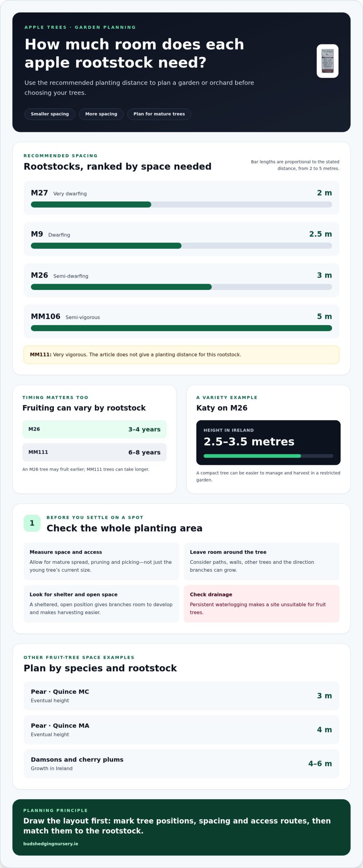Select the M26 3–4 years row
363x868 pixels.
click(x=94, y=429)
